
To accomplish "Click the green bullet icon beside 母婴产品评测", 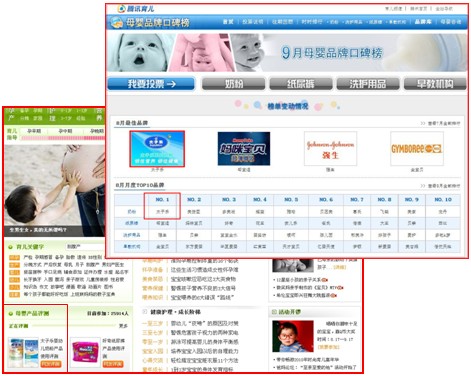I will click(x=10, y=313).
